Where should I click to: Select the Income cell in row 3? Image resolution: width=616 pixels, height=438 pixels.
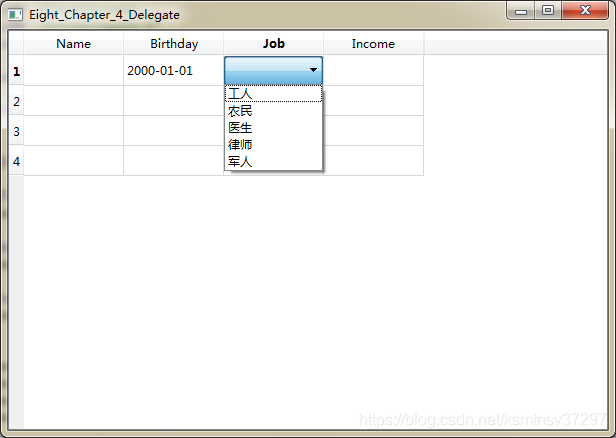click(373, 131)
